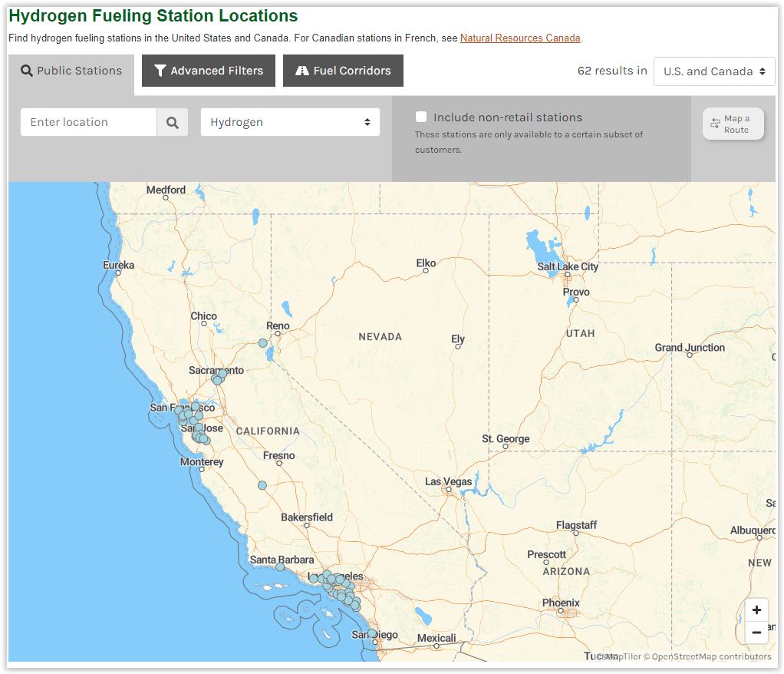
Task: Switch to the Public Stations tab
Action: tap(71, 71)
